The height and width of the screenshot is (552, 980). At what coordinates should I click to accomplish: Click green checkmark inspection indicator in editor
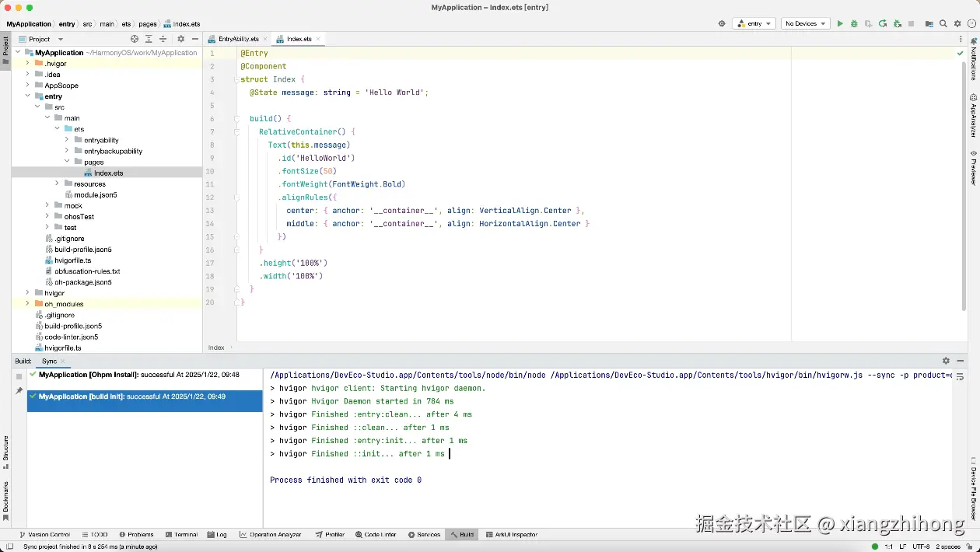pos(960,53)
